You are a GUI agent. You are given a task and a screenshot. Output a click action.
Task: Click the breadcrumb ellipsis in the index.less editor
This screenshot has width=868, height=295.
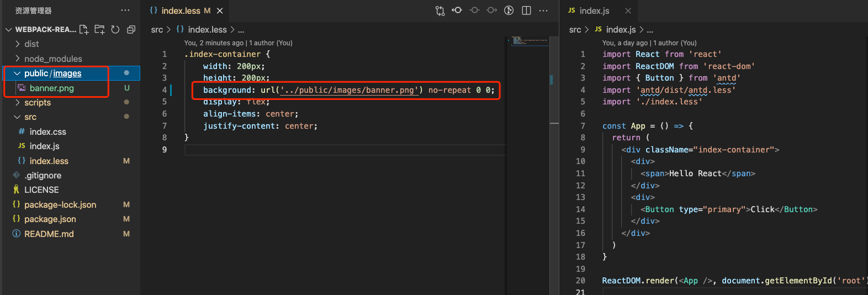(241, 30)
